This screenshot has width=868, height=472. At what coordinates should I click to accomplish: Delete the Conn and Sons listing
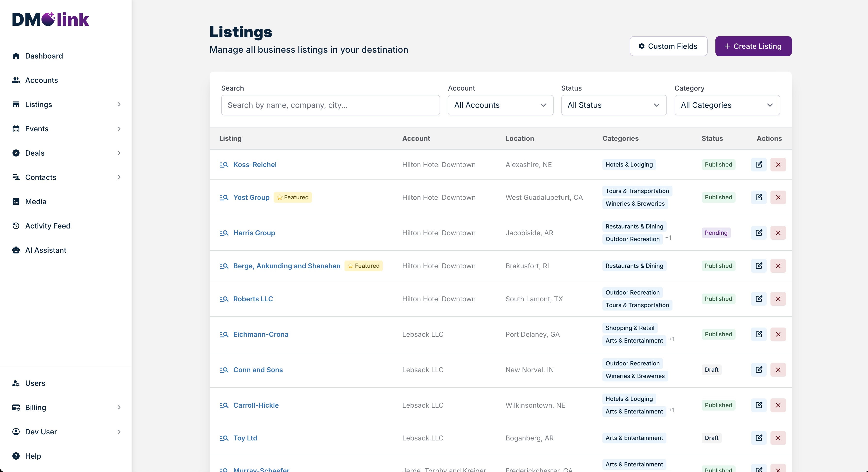point(778,370)
